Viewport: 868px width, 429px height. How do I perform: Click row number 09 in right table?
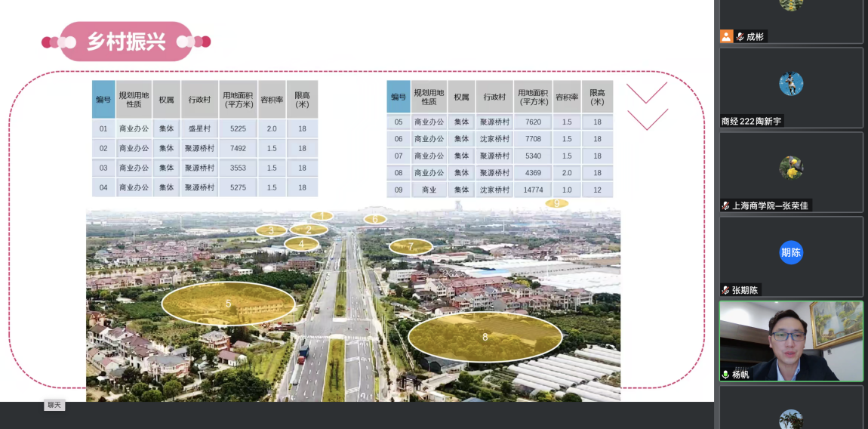pos(399,190)
